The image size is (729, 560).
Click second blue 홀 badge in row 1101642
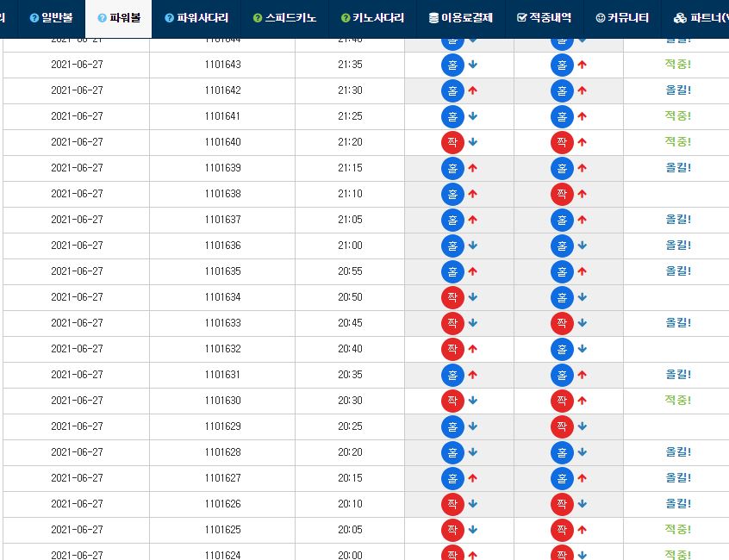pyautogui.click(x=562, y=90)
